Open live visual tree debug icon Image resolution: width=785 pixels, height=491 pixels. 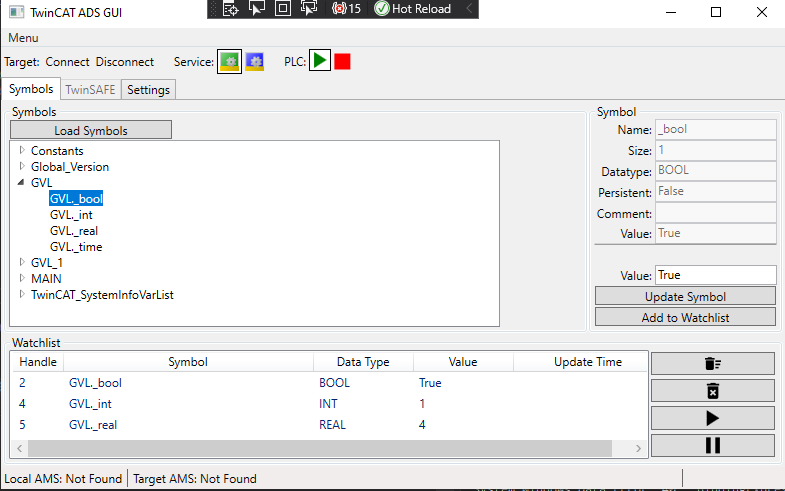pyautogui.click(x=230, y=9)
